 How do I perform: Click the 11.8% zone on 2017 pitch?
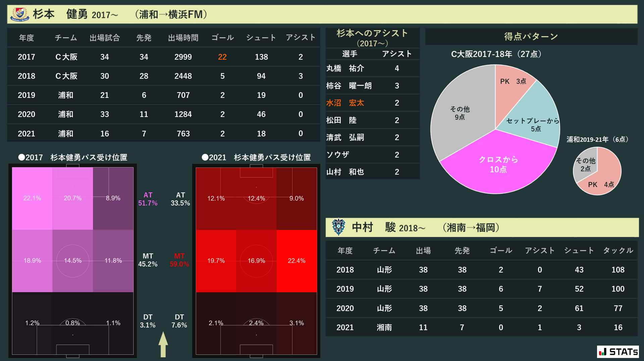113,260
